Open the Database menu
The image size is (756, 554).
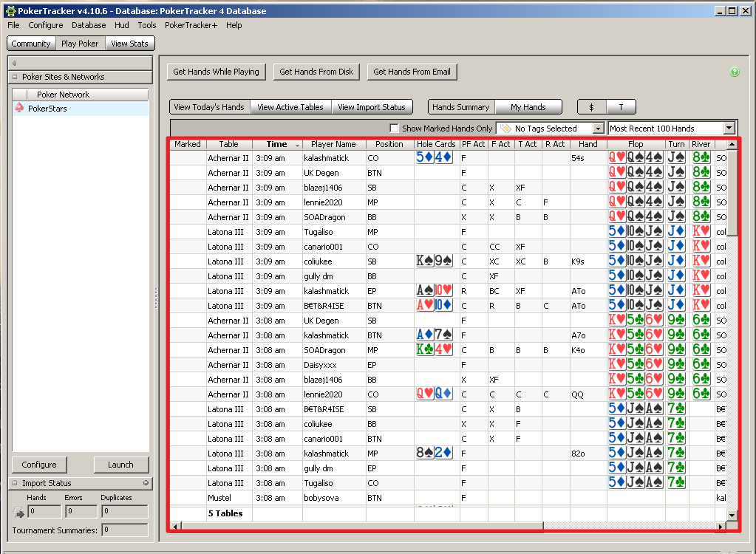point(89,25)
